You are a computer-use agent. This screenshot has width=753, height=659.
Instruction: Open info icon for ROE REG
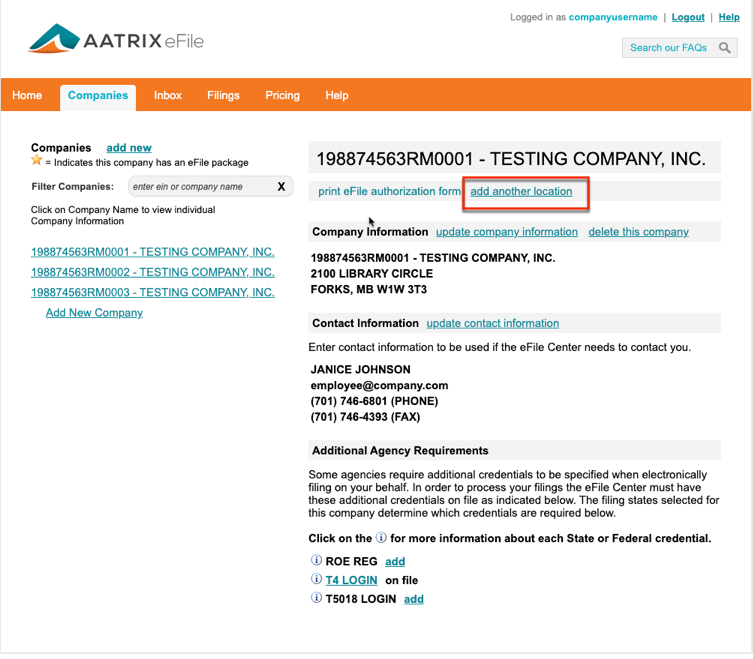coord(317,561)
